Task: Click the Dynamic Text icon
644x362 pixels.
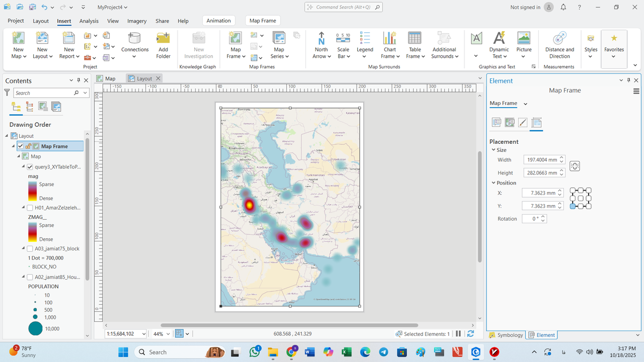Action: tap(499, 38)
